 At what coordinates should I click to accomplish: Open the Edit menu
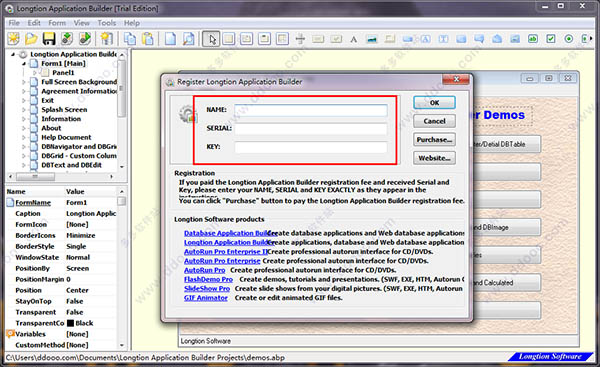click(34, 23)
